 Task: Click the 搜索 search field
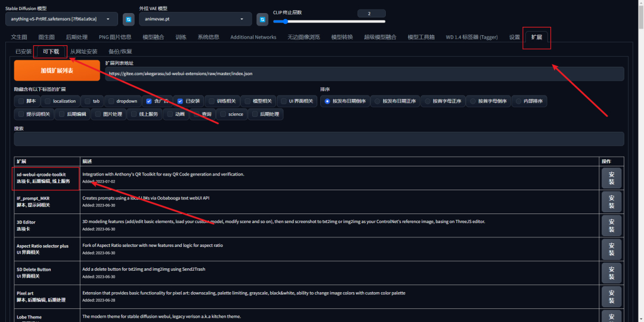(x=318, y=139)
